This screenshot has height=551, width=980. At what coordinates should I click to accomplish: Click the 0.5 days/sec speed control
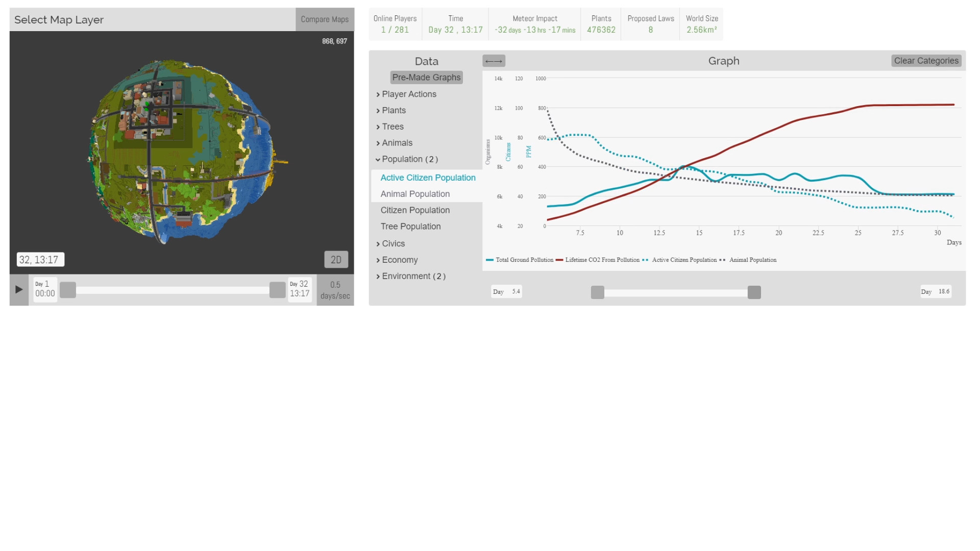click(x=335, y=290)
